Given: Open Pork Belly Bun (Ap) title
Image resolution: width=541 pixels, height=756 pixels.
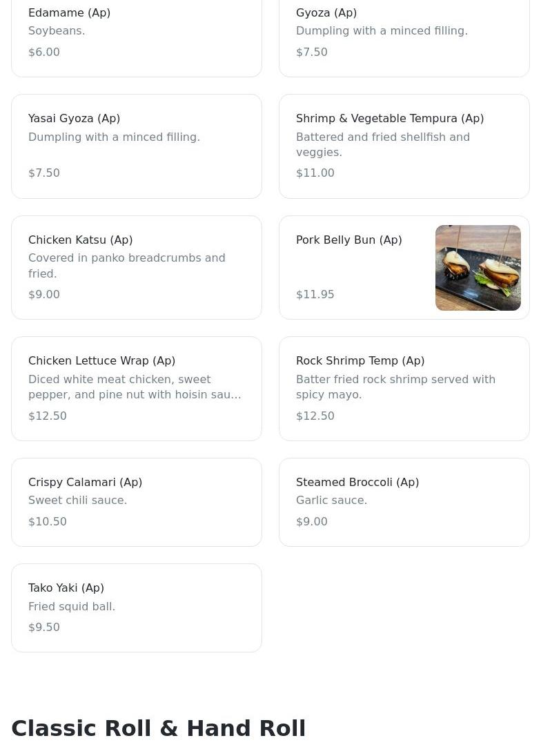Looking at the screenshot, I should coord(348,240).
